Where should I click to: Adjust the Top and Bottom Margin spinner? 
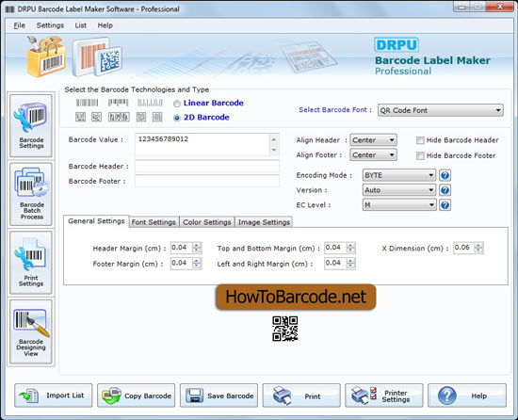pyautogui.click(x=350, y=248)
